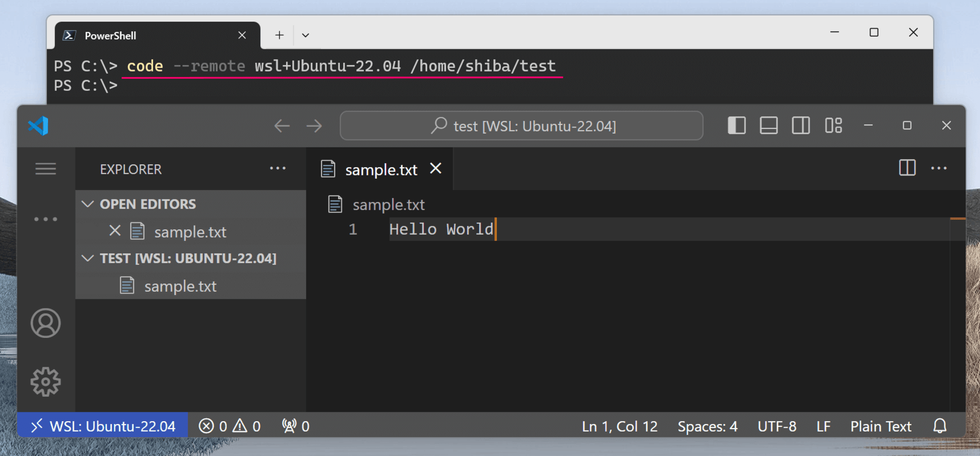Image resolution: width=980 pixels, height=456 pixels.
Task: Open additional views ellipsis in activity bar
Action: (46, 219)
